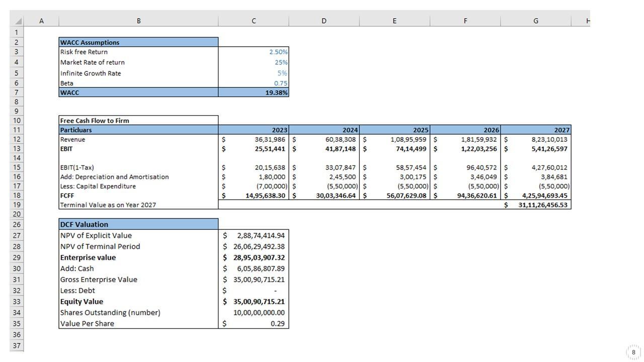Click the Value Per Share 0.29 cell
Image resolution: width=644 pixels, height=362 pixels.
(x=254, y=324)
